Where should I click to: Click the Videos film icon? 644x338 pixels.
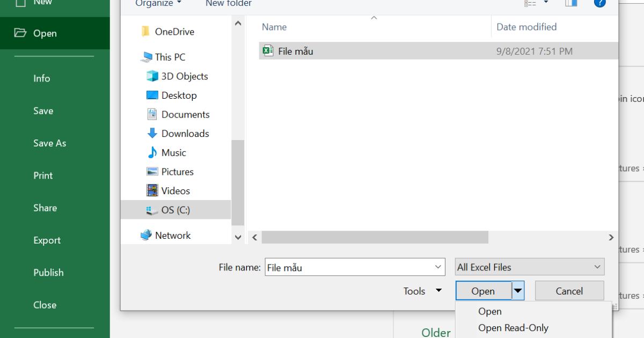pos(152,190)
